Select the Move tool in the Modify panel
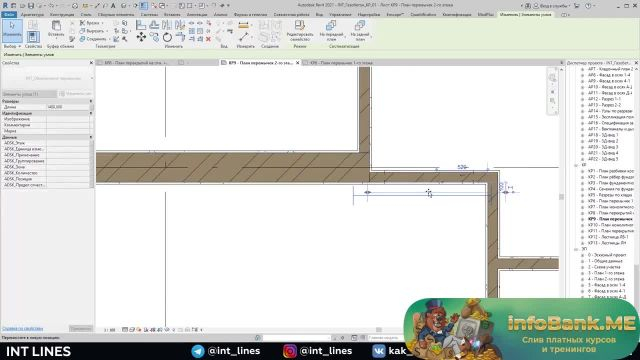The height and width of the screenshot is (360, 640). coord(141,37)
